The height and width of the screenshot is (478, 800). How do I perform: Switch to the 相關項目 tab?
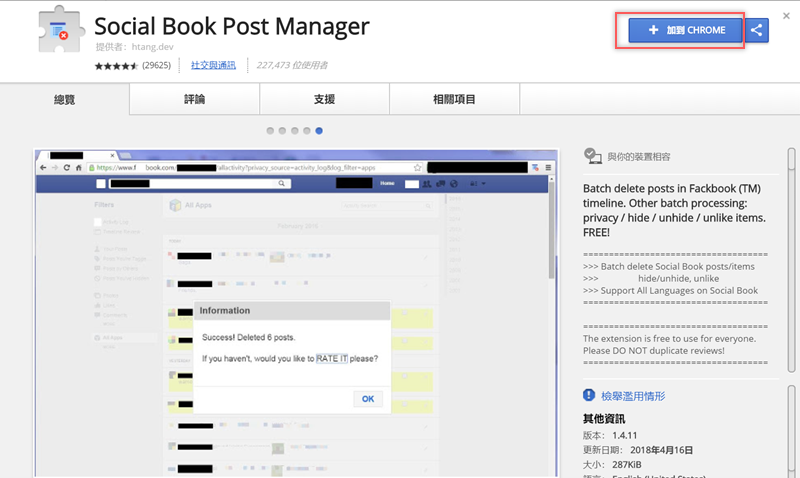pos(454,99)
